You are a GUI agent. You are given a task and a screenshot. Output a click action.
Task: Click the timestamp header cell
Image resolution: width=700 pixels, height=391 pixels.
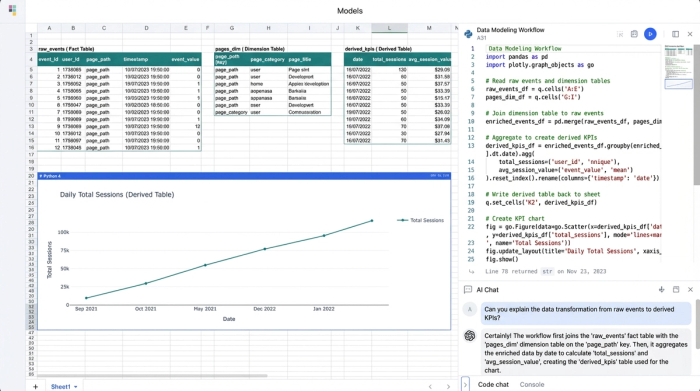tap(146, 59)
